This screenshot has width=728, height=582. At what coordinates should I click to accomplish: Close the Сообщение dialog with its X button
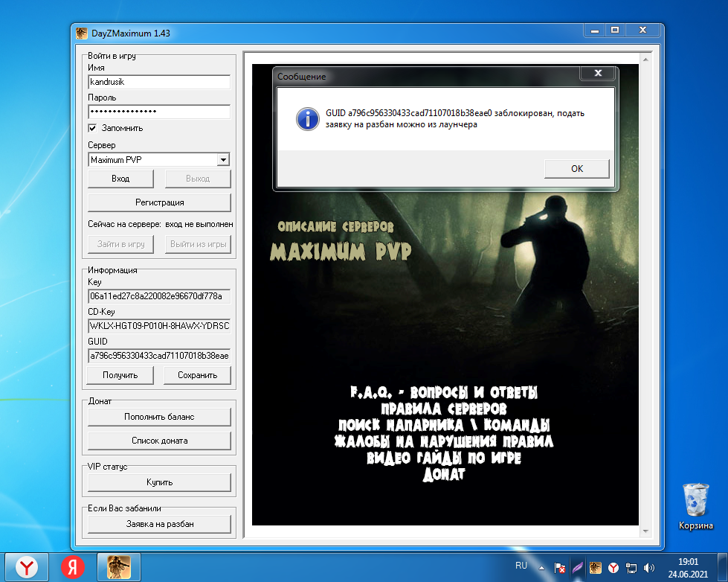coord(598,73)
